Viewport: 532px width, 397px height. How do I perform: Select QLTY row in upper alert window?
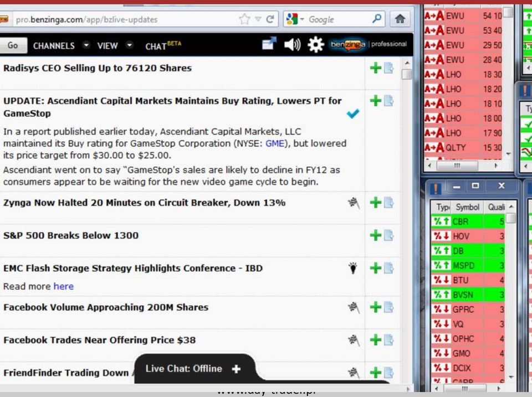coord(463,147)
